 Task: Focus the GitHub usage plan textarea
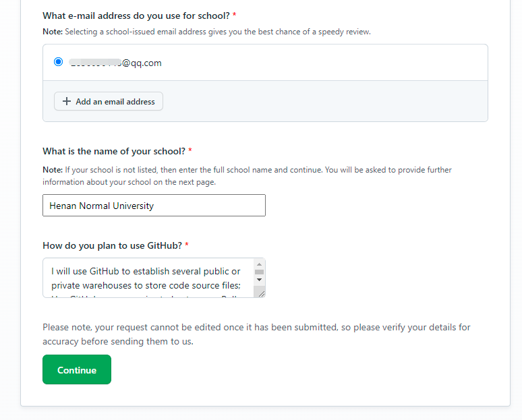[148, 278]
